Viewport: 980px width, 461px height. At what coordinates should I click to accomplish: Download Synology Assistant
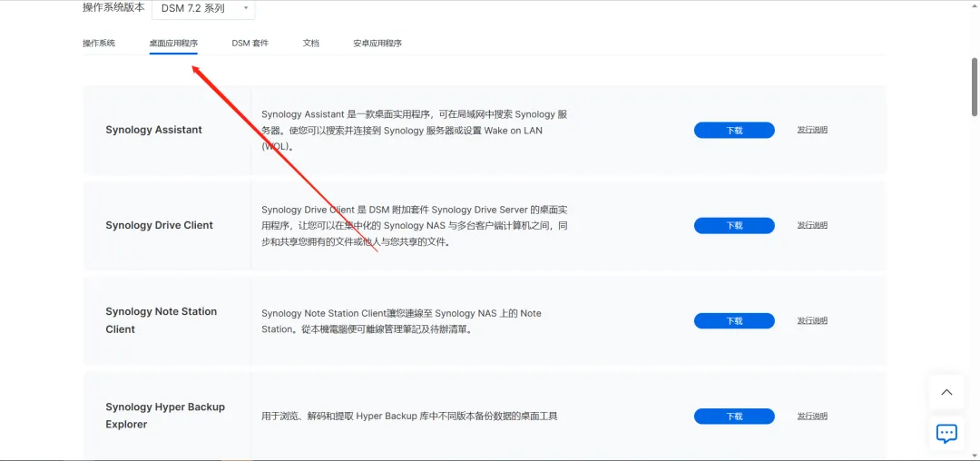(734, 130)
